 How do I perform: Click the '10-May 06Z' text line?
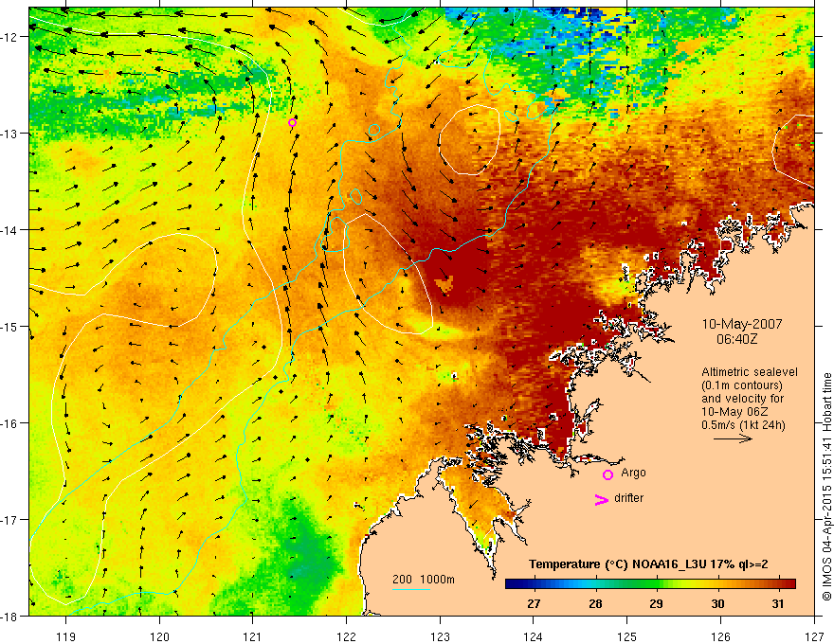tap(735, 412)
